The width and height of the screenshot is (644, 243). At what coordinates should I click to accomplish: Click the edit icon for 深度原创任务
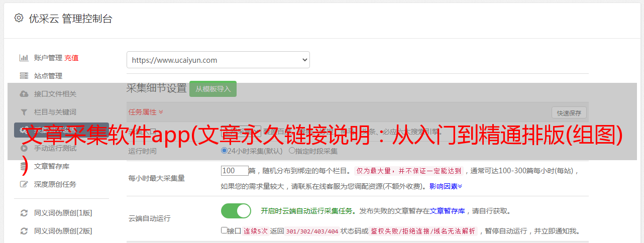click(24, 184)
